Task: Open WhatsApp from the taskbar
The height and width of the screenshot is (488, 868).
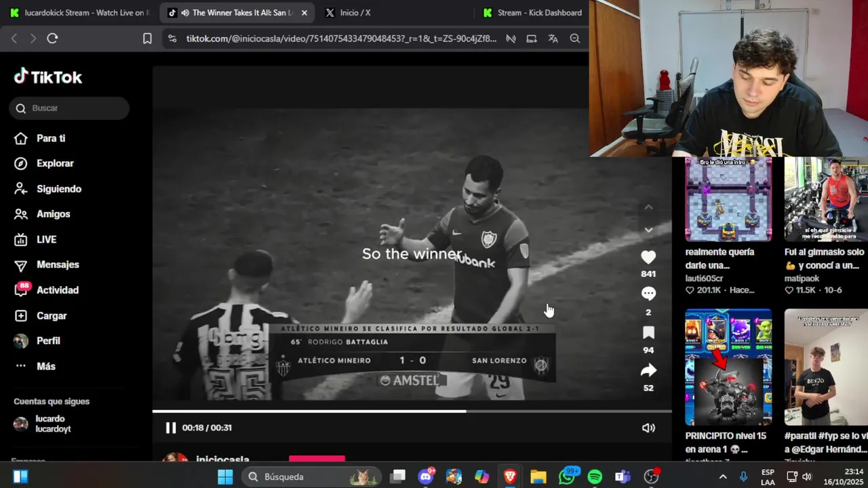Action: [x=567, y=477]
